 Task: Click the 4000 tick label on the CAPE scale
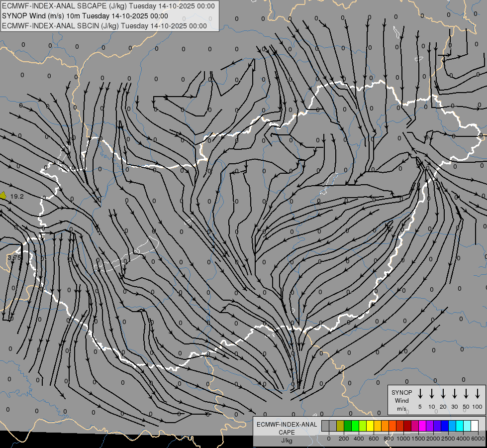463,439
